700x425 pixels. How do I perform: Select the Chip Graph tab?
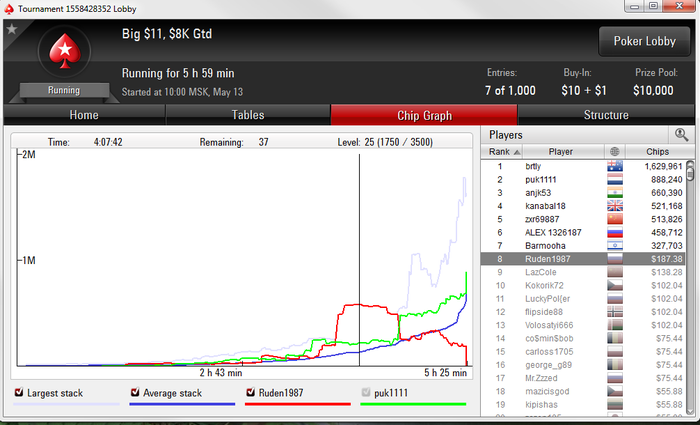(x=424, y=116)
